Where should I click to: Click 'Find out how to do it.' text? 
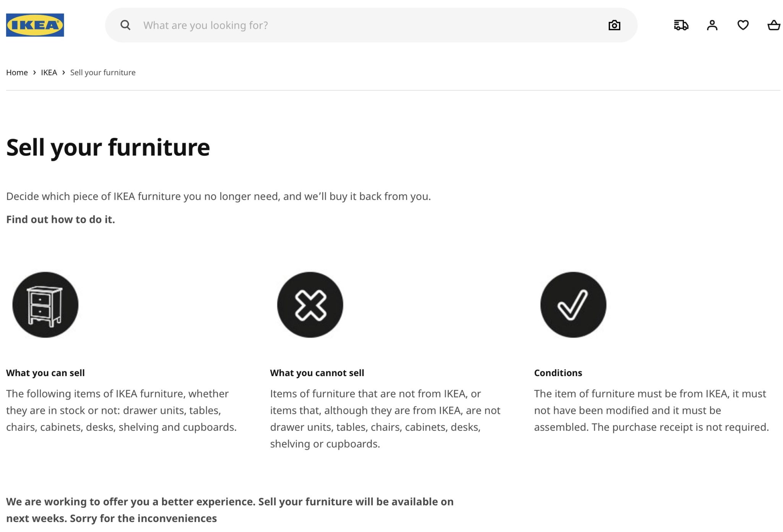60,219
